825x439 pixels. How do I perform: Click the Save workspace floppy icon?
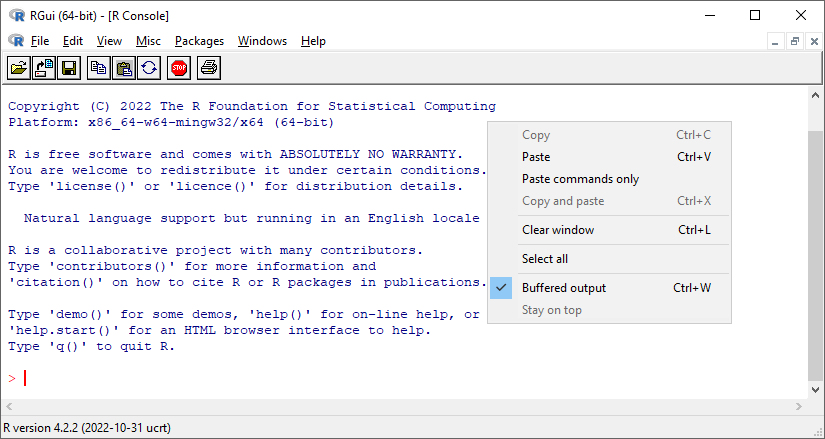point(69,68)
